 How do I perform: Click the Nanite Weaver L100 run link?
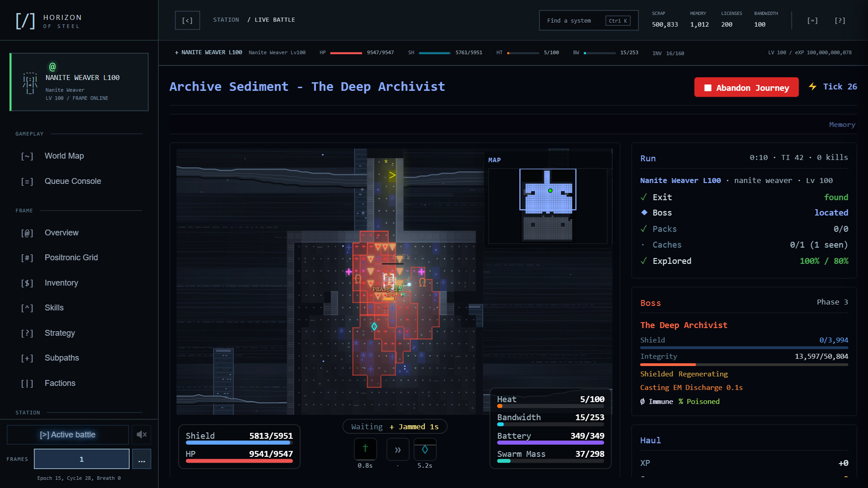click(680, 181)
